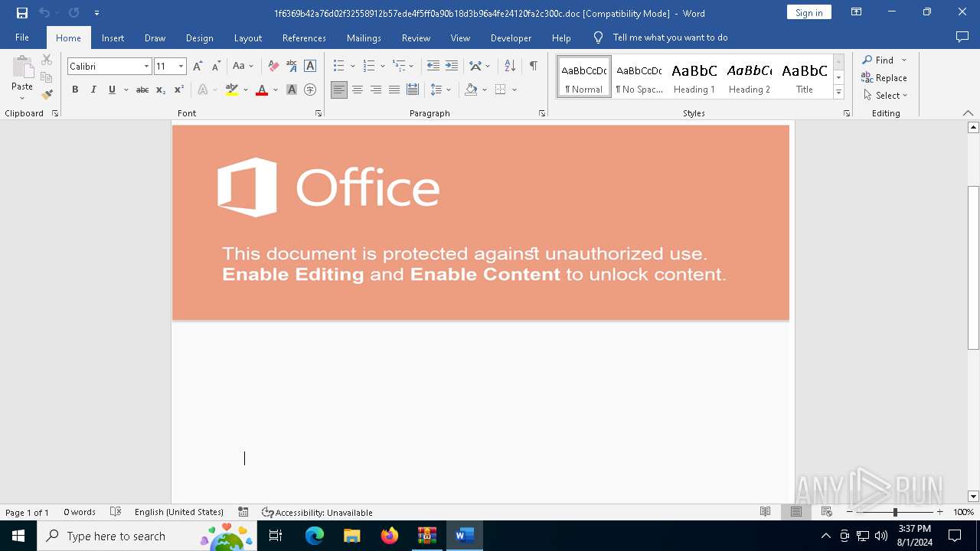
Task: Toggle Italic formatting
Action: pyautogui.click(x=93, y=90)
